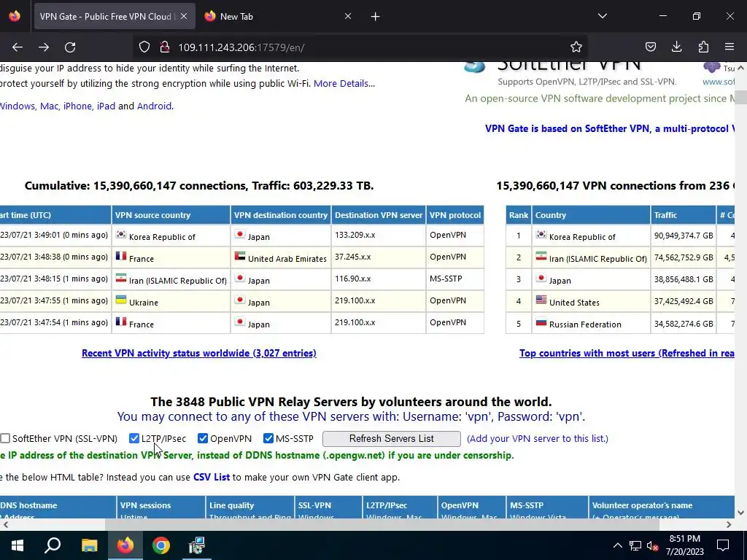Open the More Details... link
This screenshot has height=560, width=747.
coord(344,83)
